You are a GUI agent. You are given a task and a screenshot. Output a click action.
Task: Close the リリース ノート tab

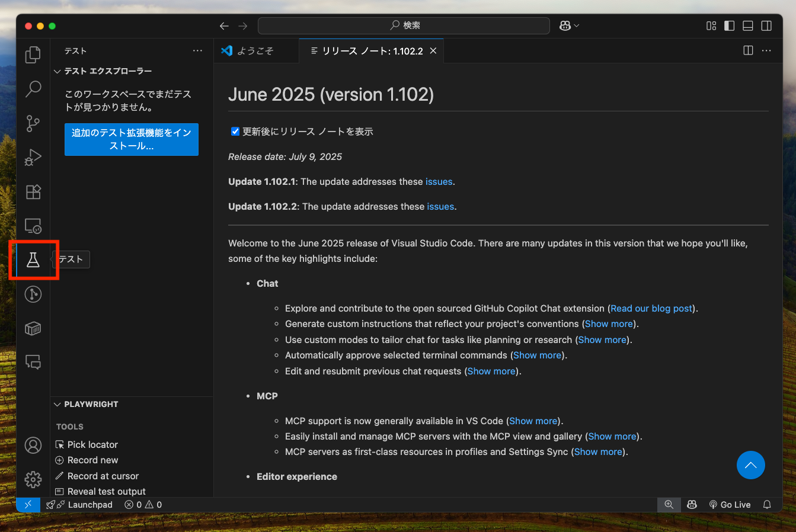(433, 51)
